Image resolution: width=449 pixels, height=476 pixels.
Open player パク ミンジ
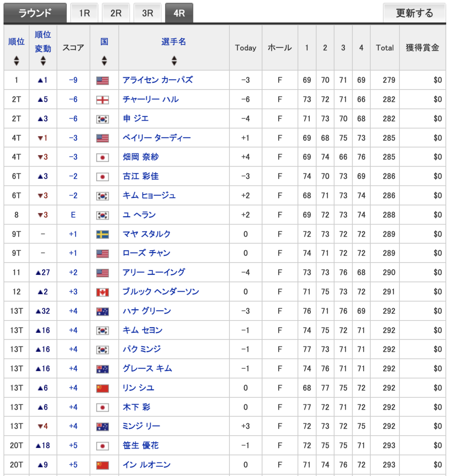click(142, 349)
